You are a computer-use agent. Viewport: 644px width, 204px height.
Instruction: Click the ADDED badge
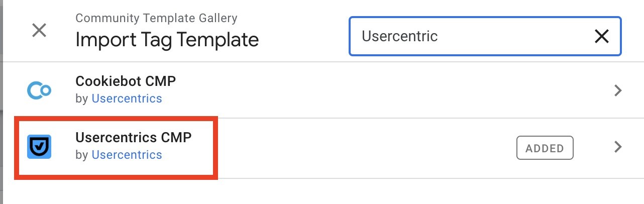pos(545,148)
